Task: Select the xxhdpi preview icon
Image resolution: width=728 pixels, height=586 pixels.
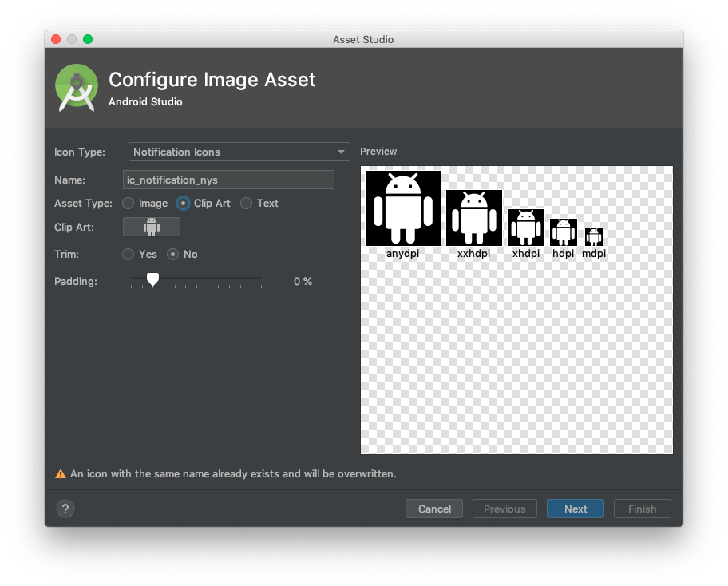Action: pos(474,218)
